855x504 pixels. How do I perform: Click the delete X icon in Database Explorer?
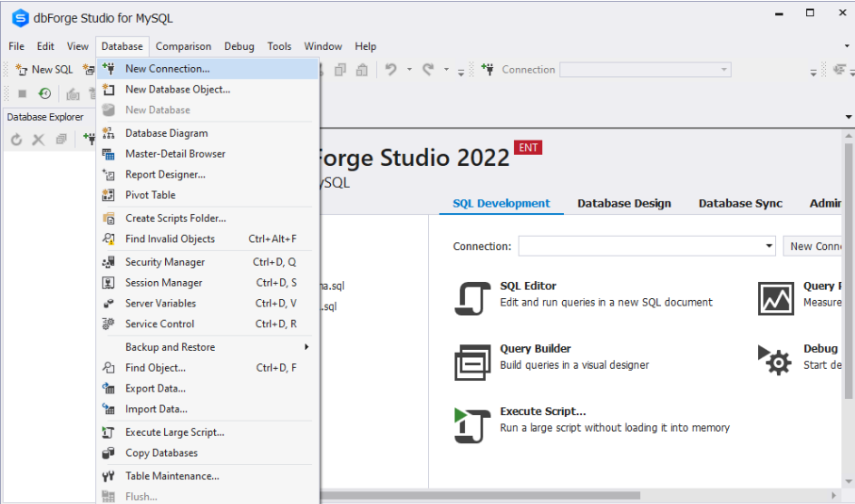[38, 140]
